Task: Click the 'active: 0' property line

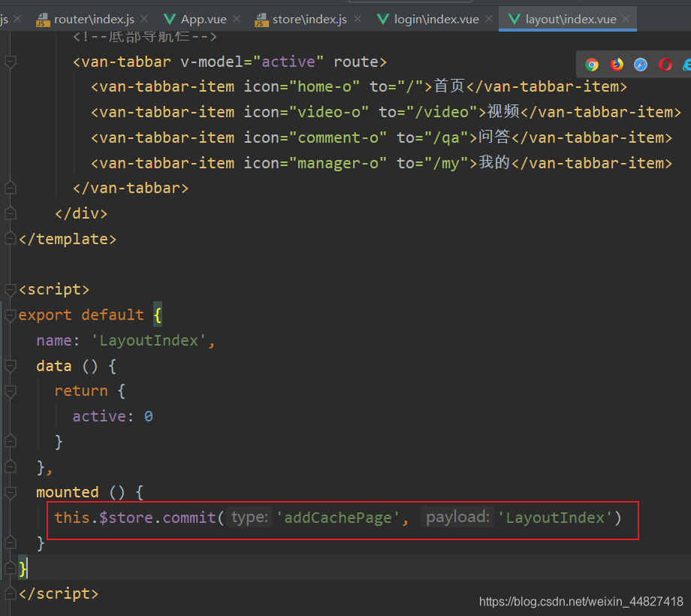Action: click(x=113, y=416)
